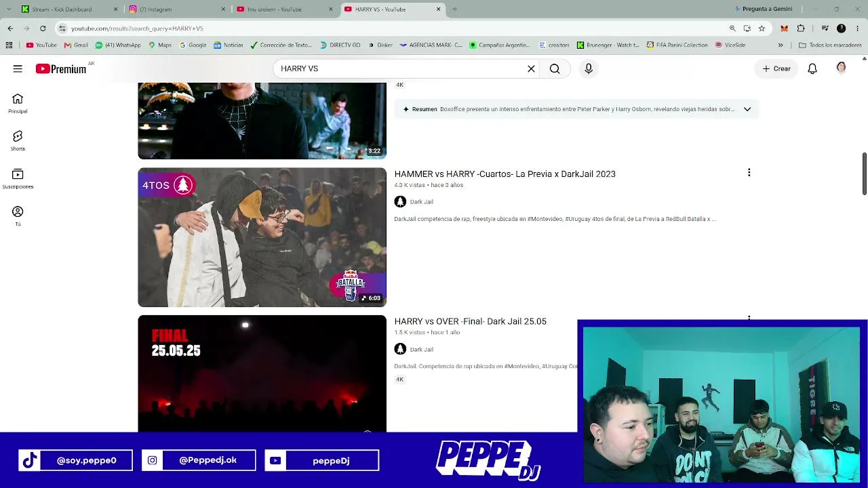This screenshot has width=868, height=488.
Task: Play the HAMMER vs HARRY thumbnail
Action: 262,237
